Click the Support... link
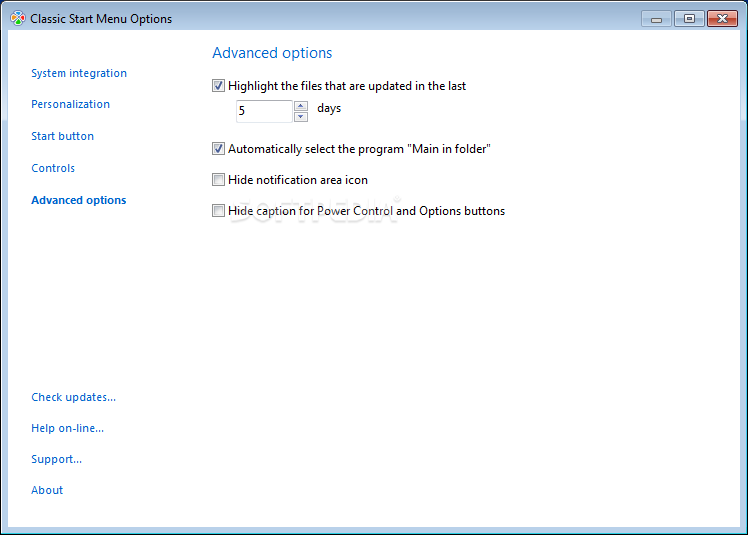Image resolution: width=748 pixels, height=535 pixels. (56, 459)
